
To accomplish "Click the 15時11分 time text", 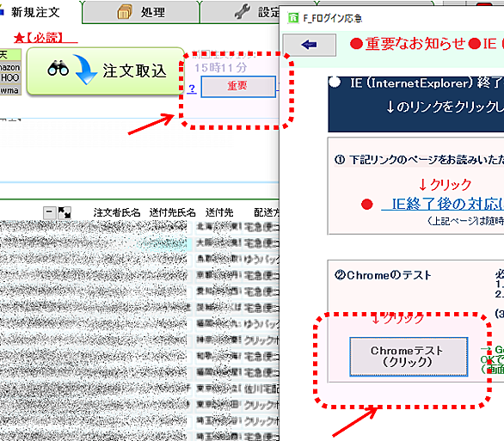I will click(220, 67).
